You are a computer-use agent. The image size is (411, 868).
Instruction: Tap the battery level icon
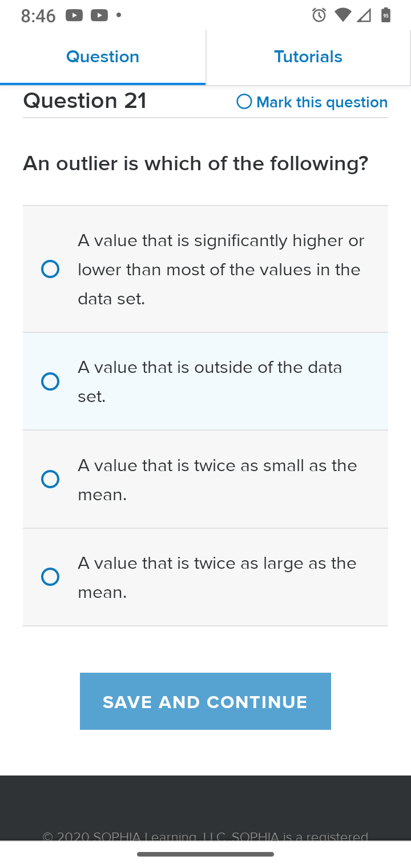pos(386,15)
